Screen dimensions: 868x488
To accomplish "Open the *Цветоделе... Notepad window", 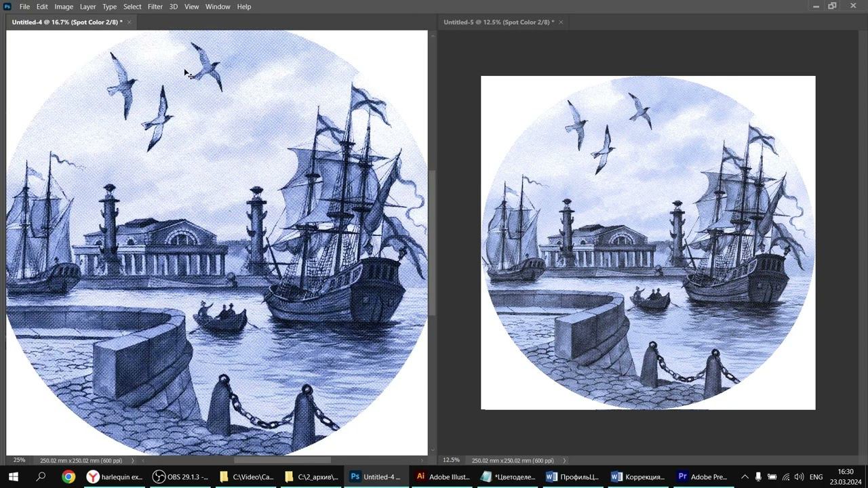I will [507, 476].
